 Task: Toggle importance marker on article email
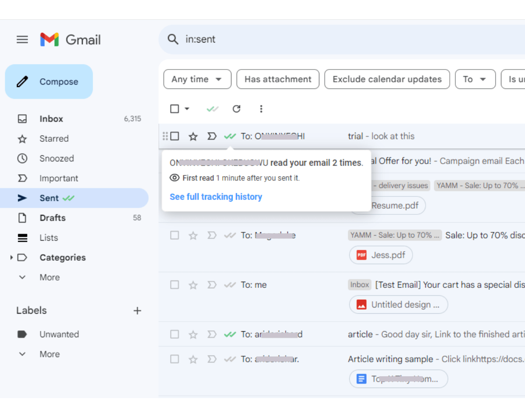[212, 335]
